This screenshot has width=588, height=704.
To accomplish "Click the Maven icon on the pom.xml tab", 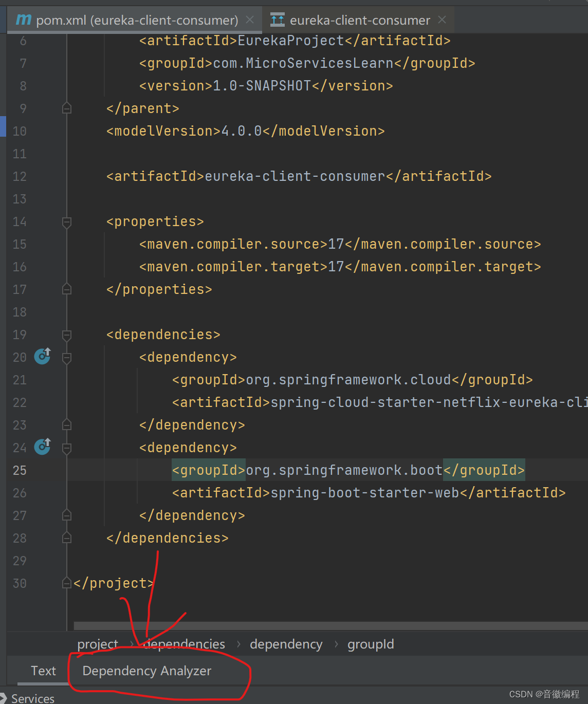I will (23, 20).
